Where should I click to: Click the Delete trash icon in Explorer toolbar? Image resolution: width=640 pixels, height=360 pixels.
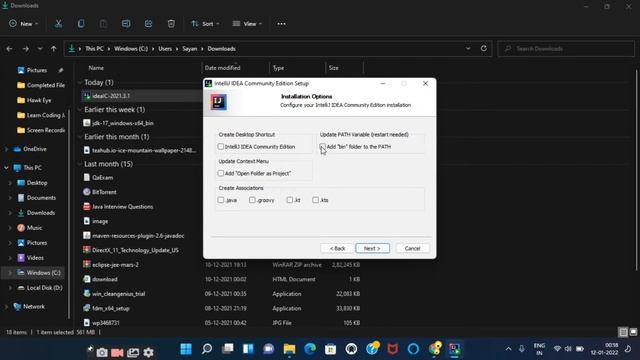(x=171, y=24)
